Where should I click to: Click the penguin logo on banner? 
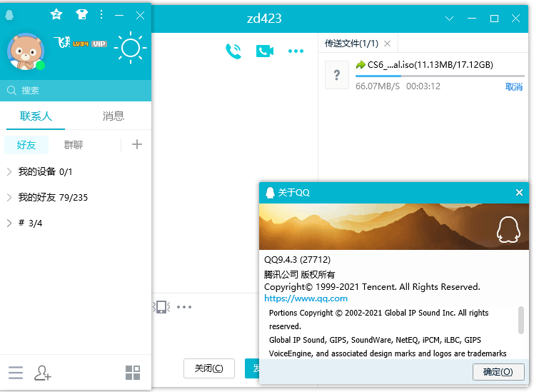point(508,229)
